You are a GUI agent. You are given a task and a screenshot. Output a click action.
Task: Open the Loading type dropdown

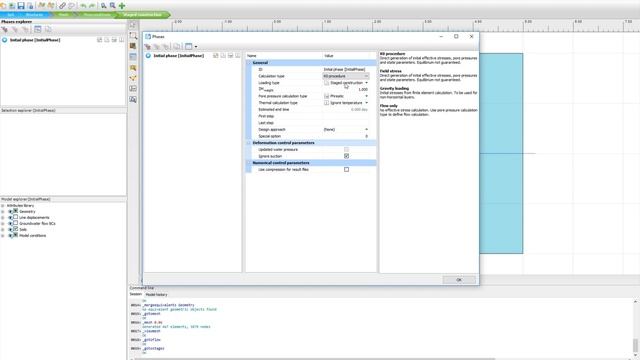point(366,83)
